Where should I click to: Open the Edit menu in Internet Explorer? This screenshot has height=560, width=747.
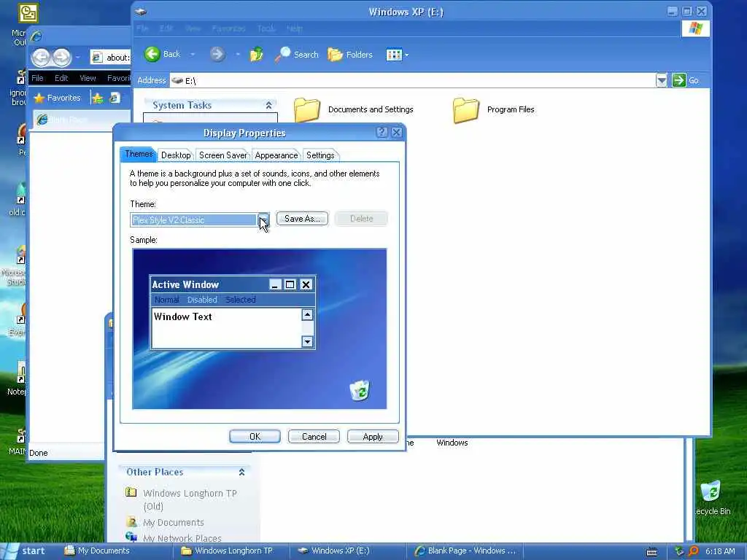(61, 78)
